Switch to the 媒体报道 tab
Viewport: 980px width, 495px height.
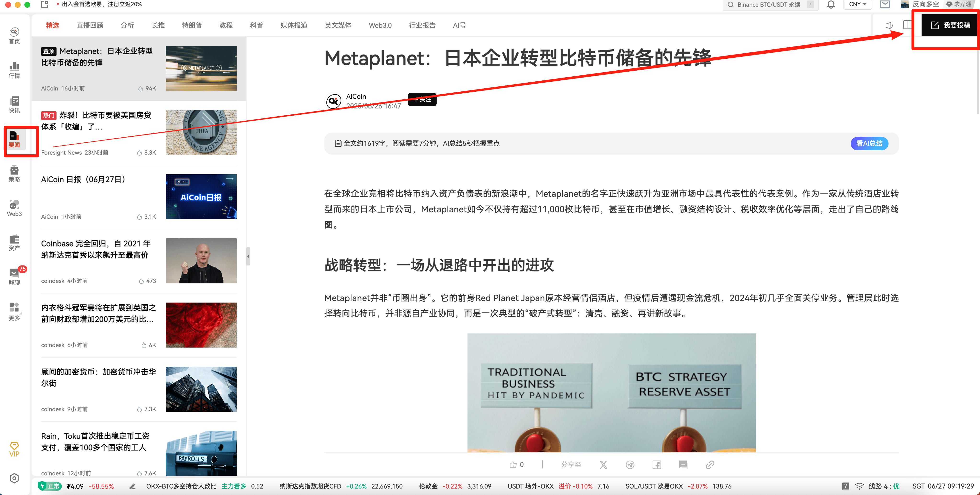coord(294,25)
